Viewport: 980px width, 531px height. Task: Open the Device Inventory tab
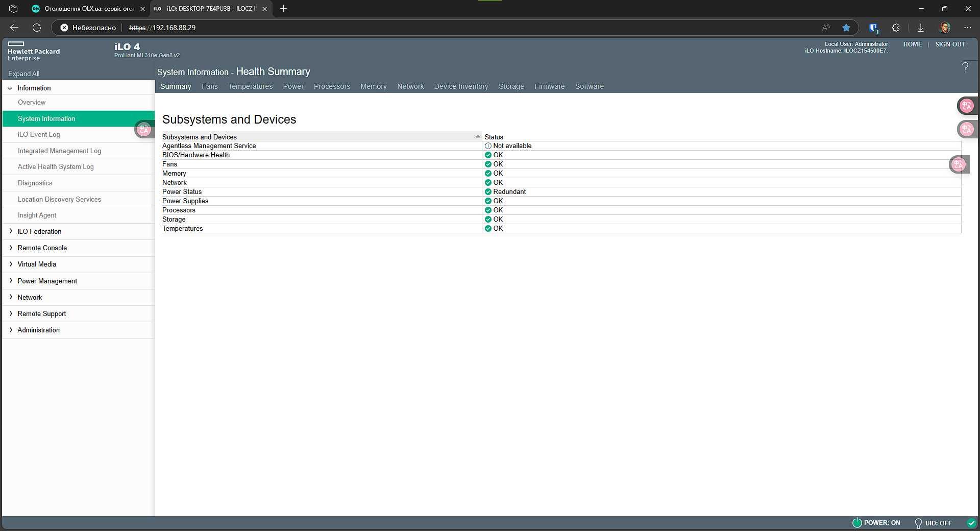461,86
